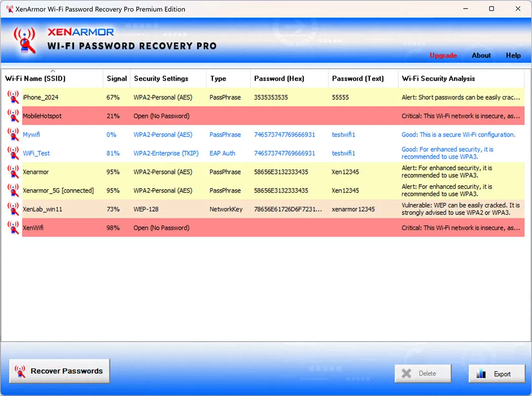This screenshot has height=396, width=532.
Task: Click the app icon in the title bar
Action: coord(9,9)
